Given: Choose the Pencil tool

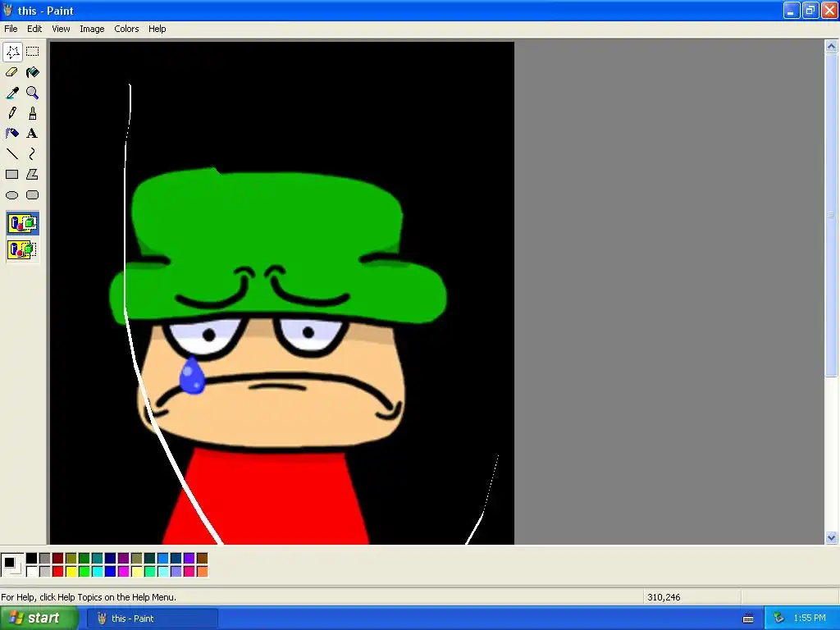Looking at the screenshot, I should coord(12,113).
